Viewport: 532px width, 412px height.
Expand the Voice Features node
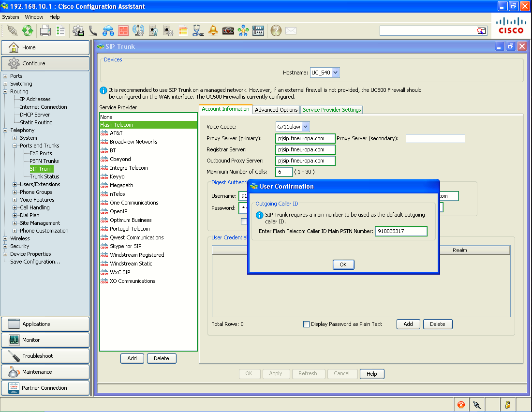point(15,200)
